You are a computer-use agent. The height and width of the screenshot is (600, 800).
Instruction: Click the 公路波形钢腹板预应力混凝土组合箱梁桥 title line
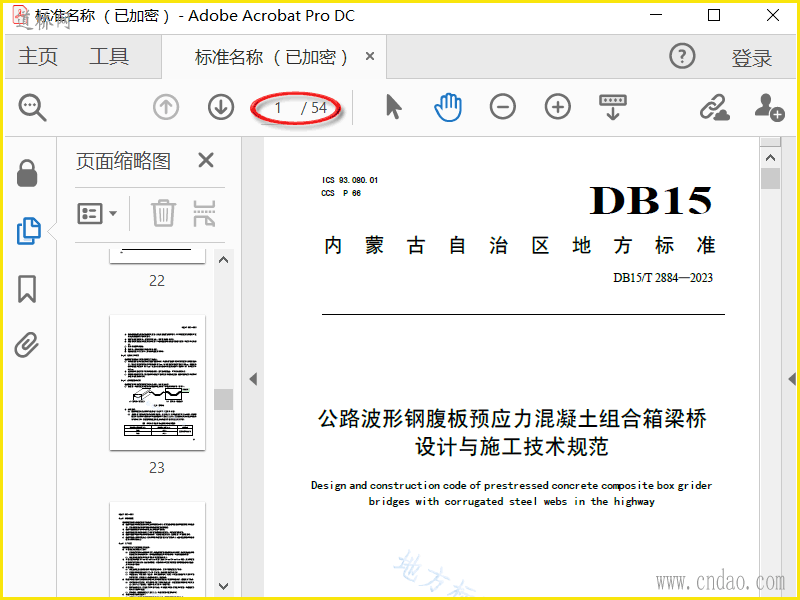tap(512, 419)
